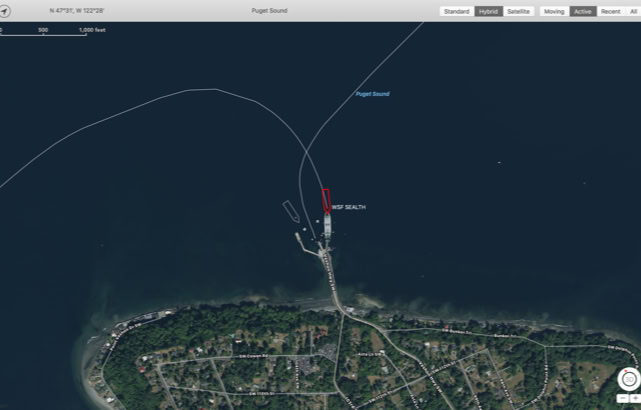This screenshot has width=641, height=410.
Task: Click the WSF SEALTH label
Action: (349, 207)
